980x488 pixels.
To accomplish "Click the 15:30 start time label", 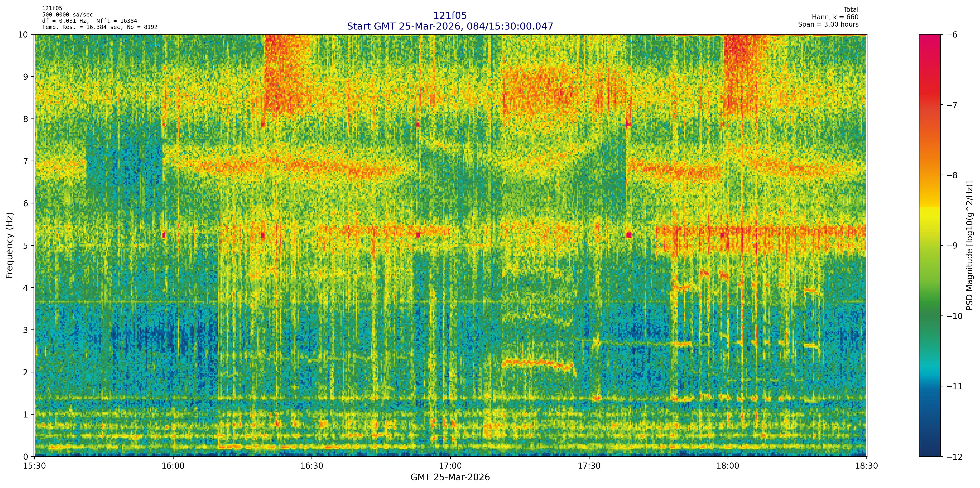I will (x=35, y=466).
